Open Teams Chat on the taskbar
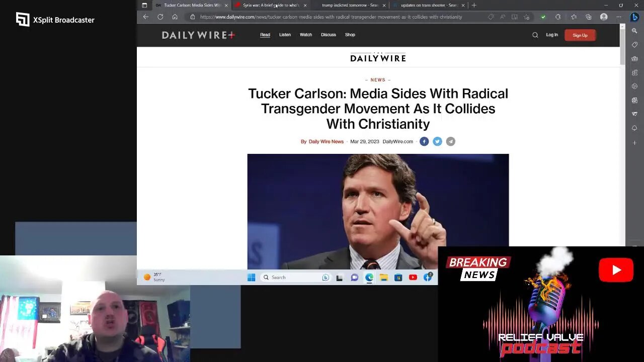The height and width of the screenshot is (362, 644). coord(354,277)
